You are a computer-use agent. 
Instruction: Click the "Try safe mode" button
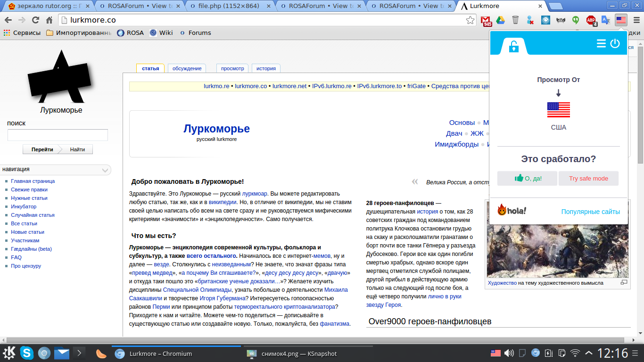[588, 179]
